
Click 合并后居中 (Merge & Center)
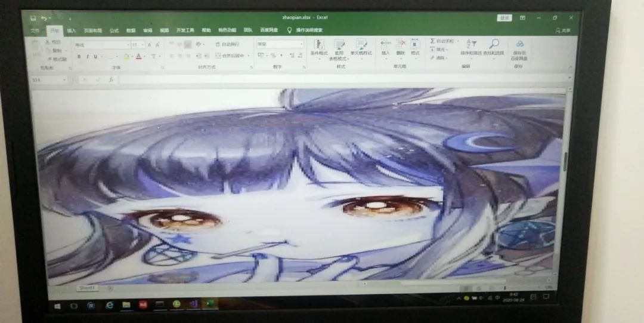click(230, 56)
